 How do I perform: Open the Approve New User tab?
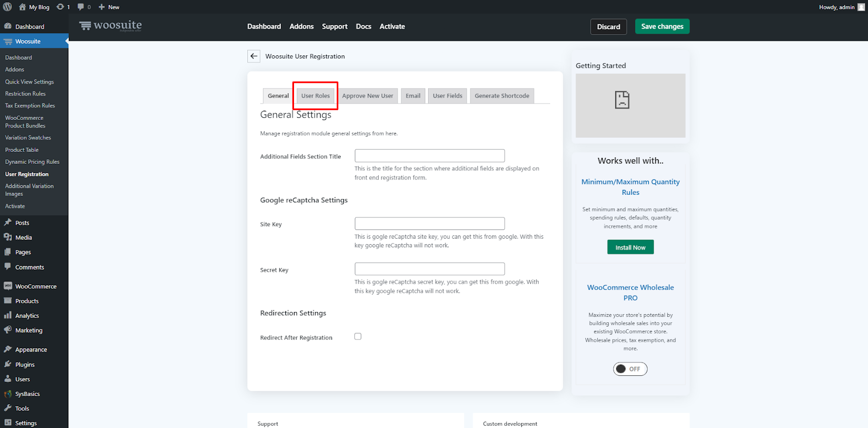coord(368,95)
